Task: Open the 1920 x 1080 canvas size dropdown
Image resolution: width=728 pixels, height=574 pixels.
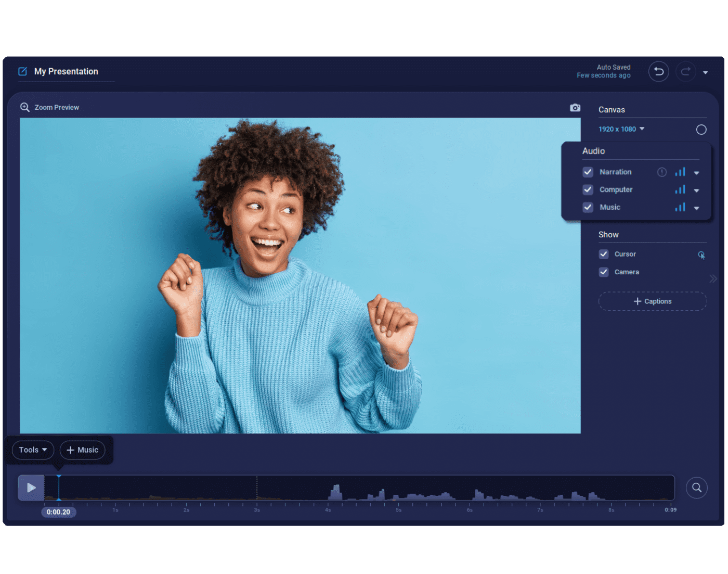Action: click(621, 129)
